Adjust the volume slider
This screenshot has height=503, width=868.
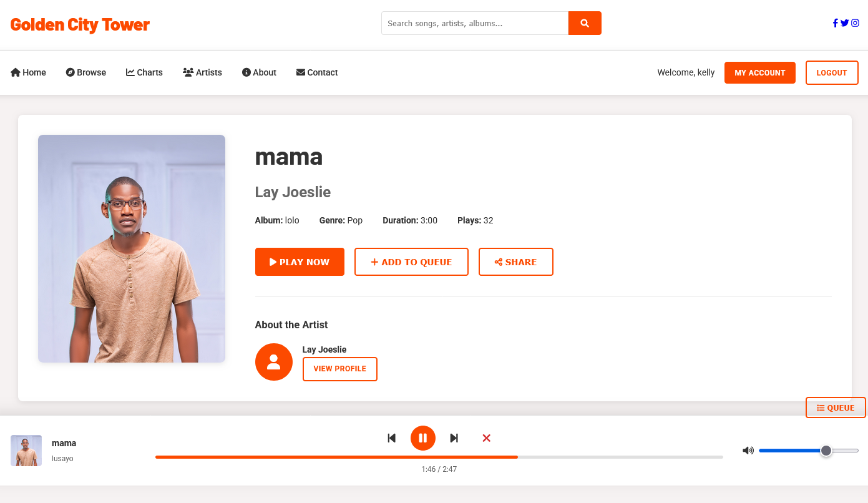click(x=808, y=451)
